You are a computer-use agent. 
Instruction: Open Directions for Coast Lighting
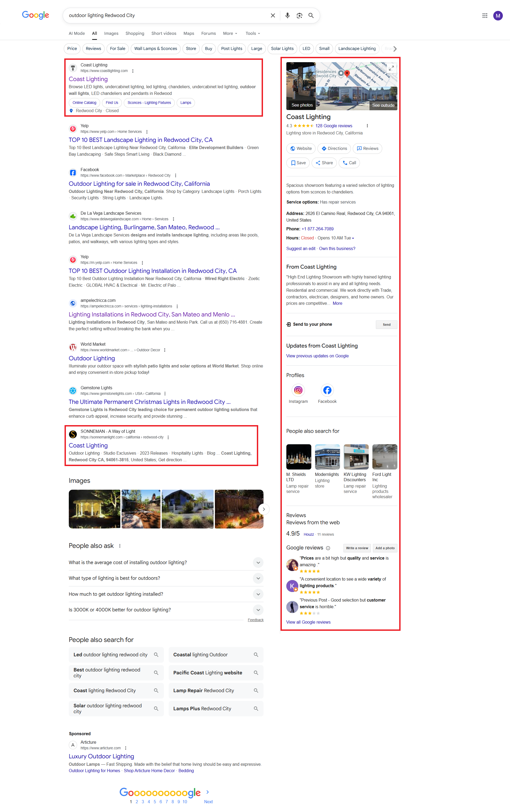point(334,149)
